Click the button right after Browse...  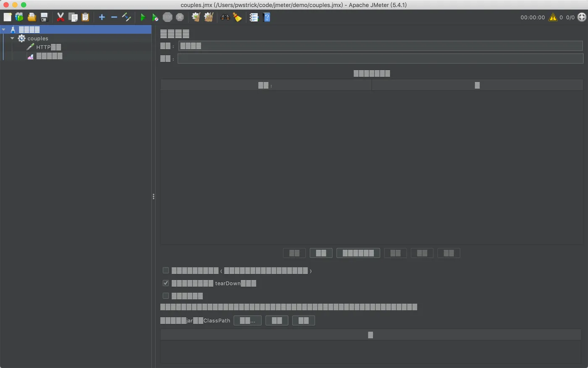pyautogui.click(x=277, y=320)
